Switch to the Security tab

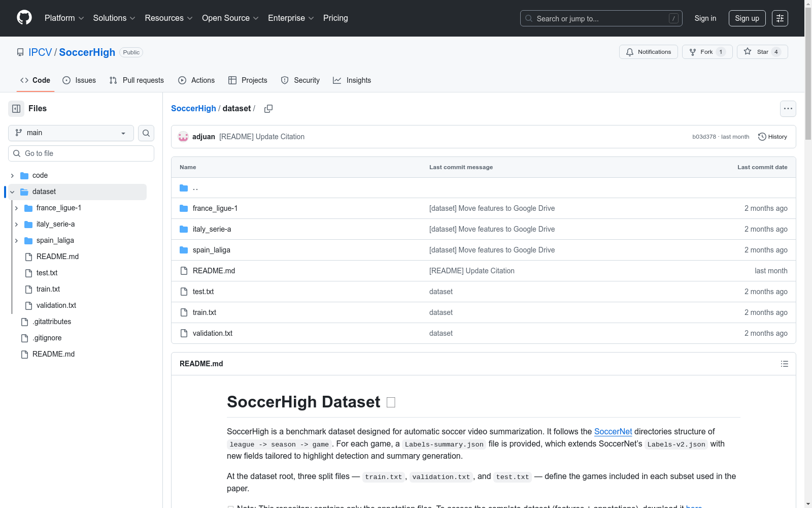(300, 80)
